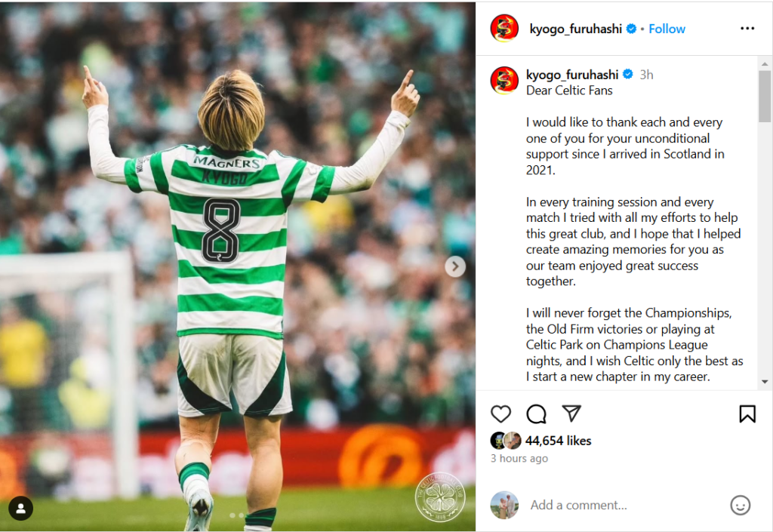Share the post with the paper plane icon
The image size is (773, 532).
(x=572, y=414)
